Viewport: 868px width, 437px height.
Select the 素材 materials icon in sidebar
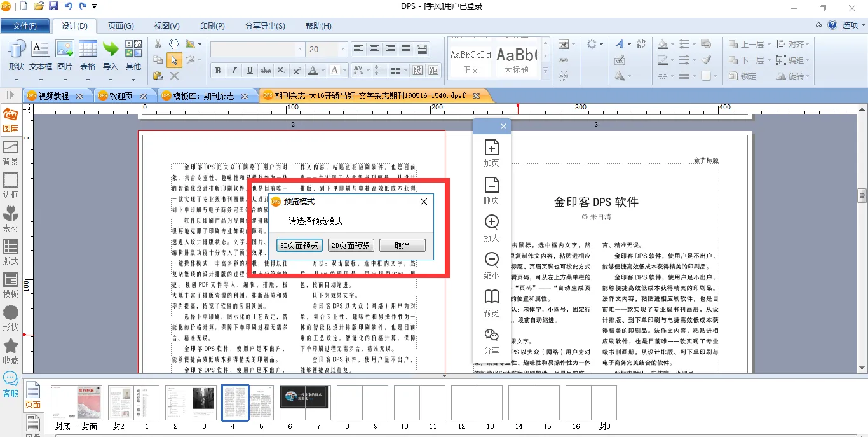click(11, 219)
